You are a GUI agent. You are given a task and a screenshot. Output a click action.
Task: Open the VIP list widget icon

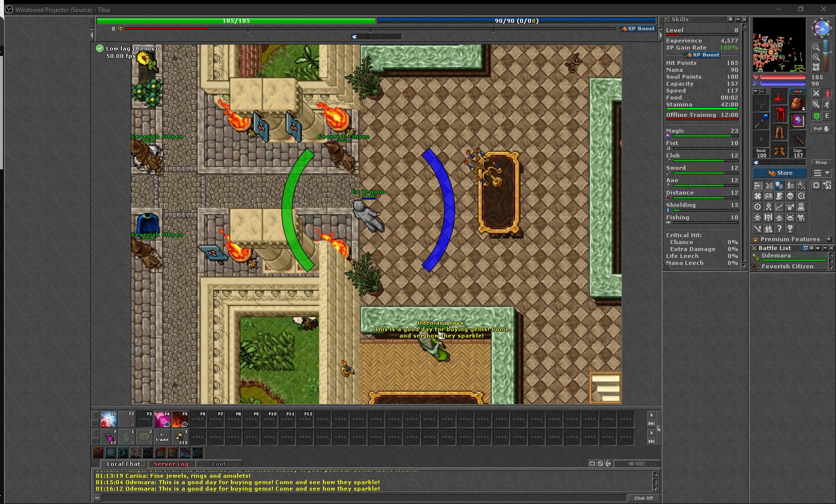[790, 185]
